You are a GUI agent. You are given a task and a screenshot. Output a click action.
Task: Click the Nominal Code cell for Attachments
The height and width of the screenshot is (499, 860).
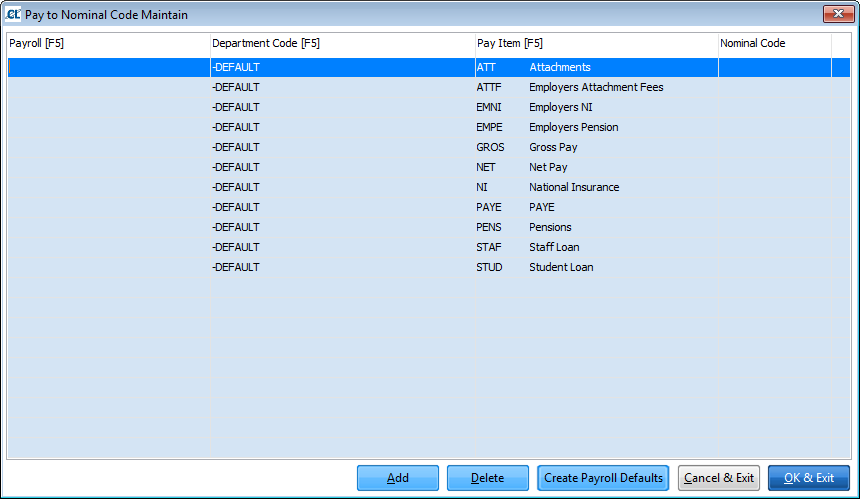[x=774, y=67]
